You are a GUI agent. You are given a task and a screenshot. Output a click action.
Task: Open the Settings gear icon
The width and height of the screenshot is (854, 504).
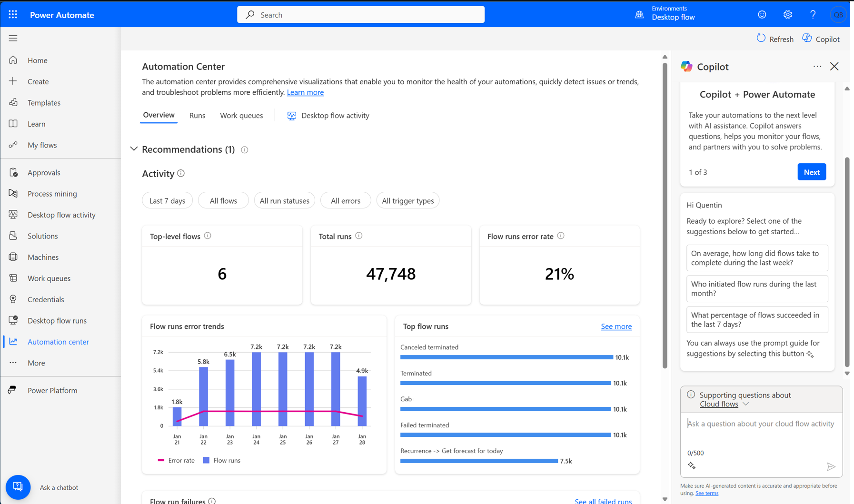[x=788, y=15]
